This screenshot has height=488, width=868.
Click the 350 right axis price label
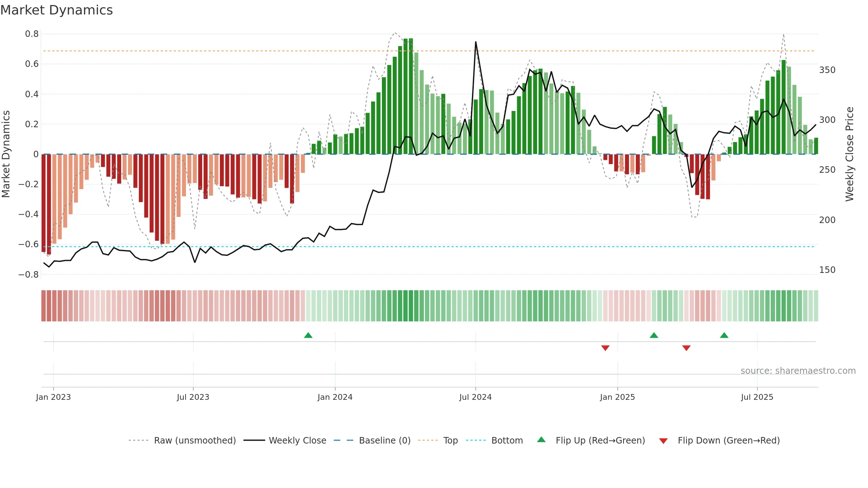[x=827, y=70]
